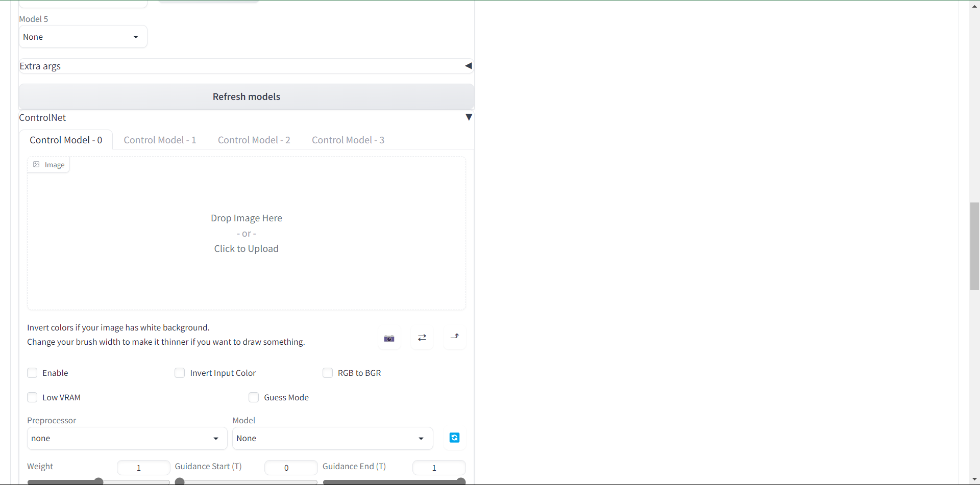980x485 pixels.
Task: Click the scrollbar up arrow
Action: pyautogui.click(x=974, y=6)
